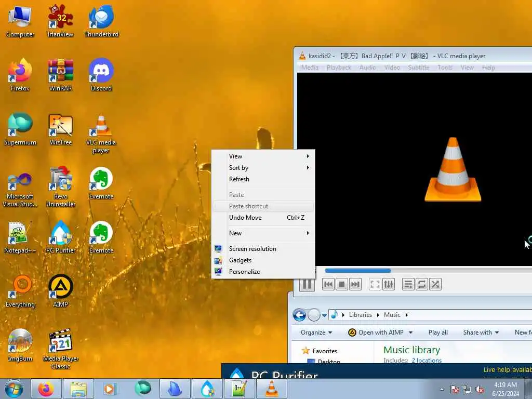Select the ImgBurn desktop shortcut

[20, 345]
